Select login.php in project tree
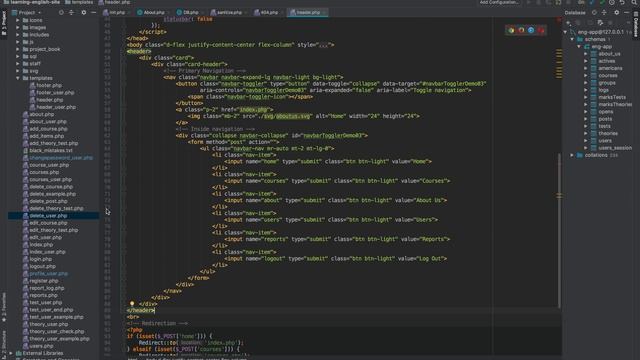Viewport: 640px width, 360px height. click(x=40, y=259)
